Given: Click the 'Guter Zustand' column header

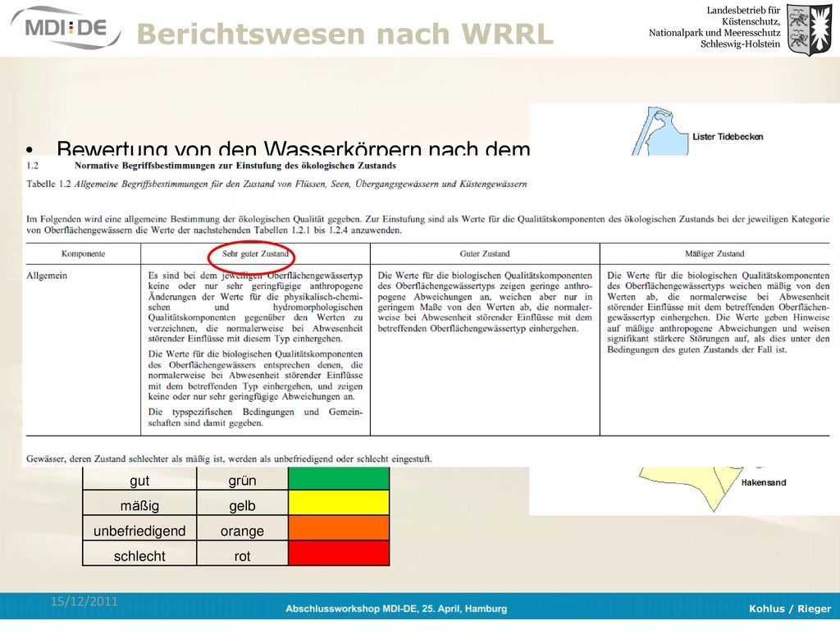Looking at the screenshot, I should pos(485,254).
